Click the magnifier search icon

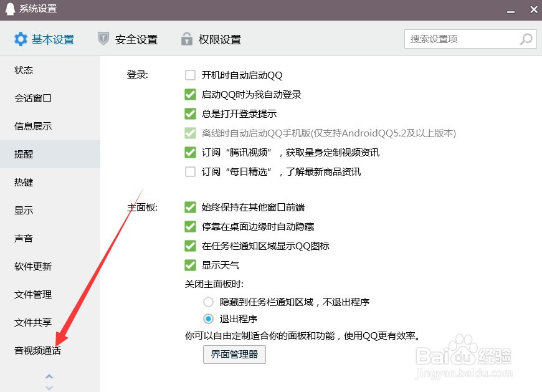point(526,39)
